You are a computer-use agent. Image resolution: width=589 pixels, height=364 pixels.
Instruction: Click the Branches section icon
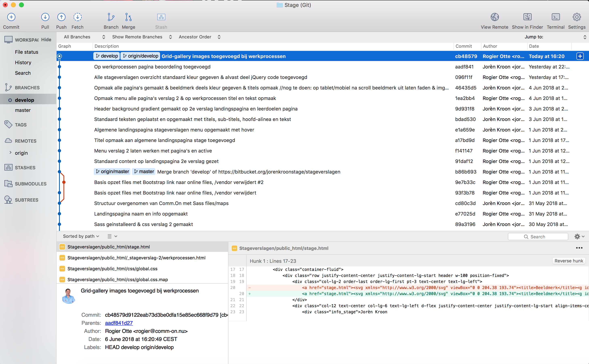click(x=8, y=87)
